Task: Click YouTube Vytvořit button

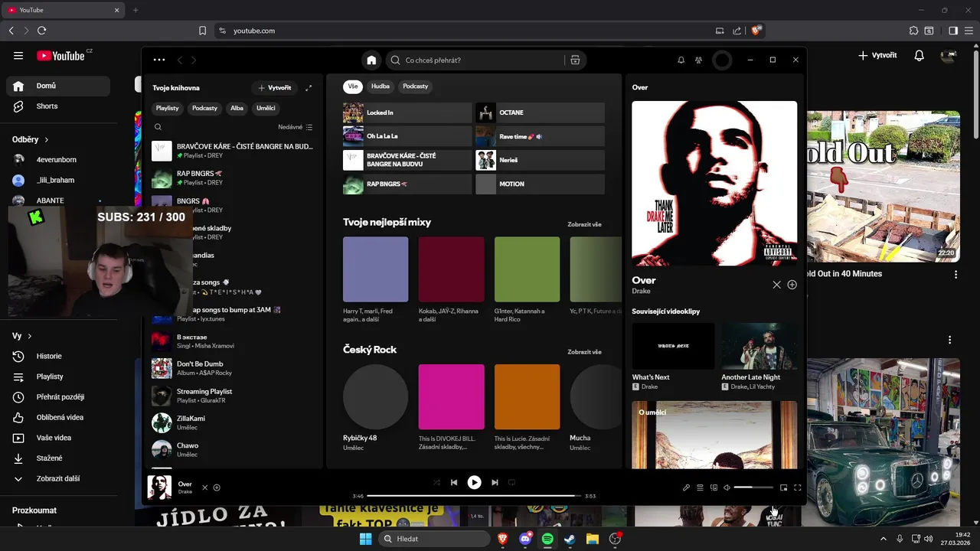Action: [x=877, y=55]
